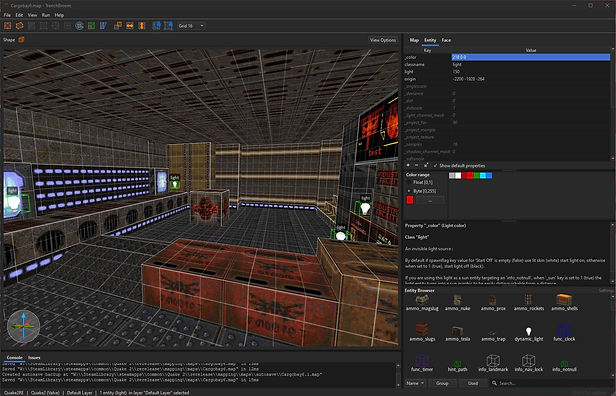Select the ammo_rockets entity thumbnail
616x396 pixels.
click(x=529, y=302)
